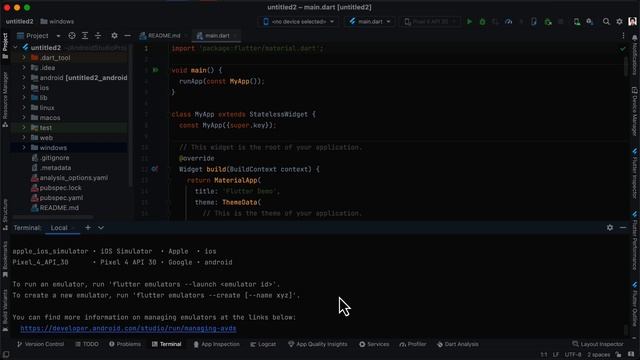Click the green analysis checkmark in the editor
Viewport: 640px width, 360px height.
click(622, 49)
